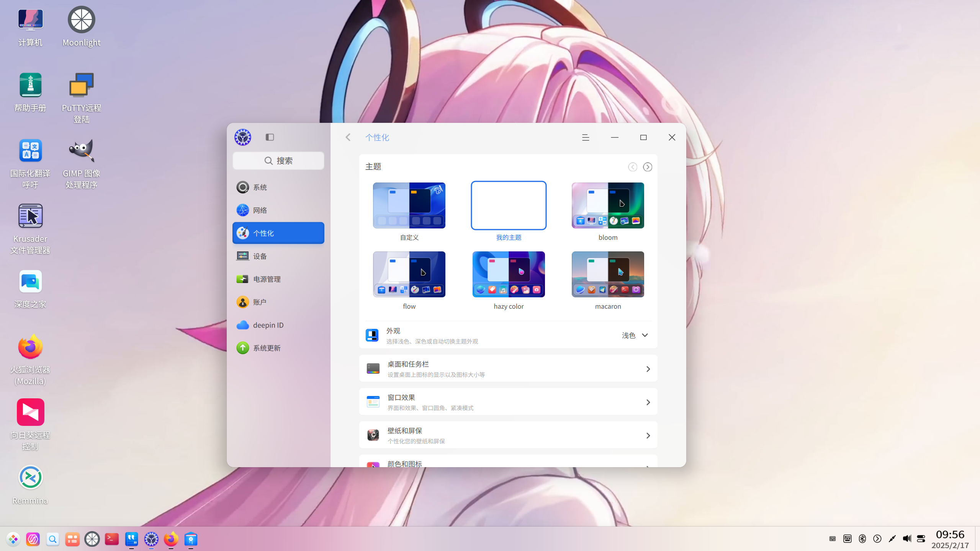Screen dimensions: 980x551
Task: Open Firefox from the taskbar
Action: [x=171, y=539]
